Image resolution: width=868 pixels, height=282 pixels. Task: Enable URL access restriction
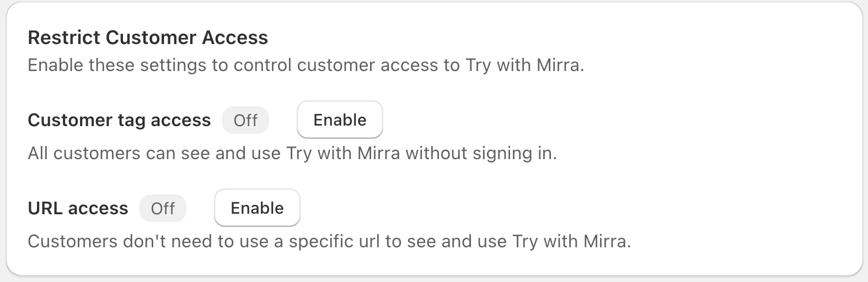click(x=257, y=208)
